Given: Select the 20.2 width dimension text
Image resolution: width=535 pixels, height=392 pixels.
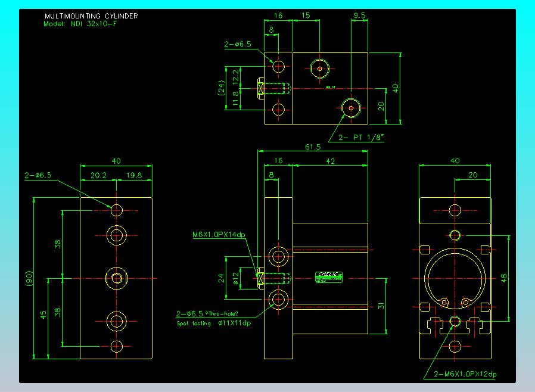Looking at the screenshot, I should 98,175.
